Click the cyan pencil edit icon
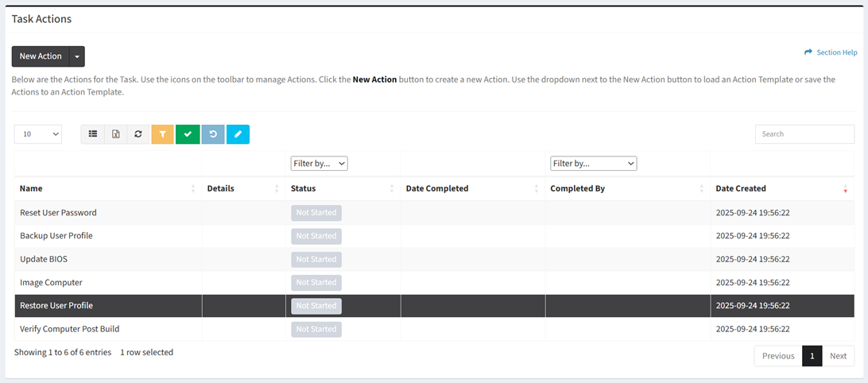This screenshot has width=868, height=383. click(x=238, y=134)
